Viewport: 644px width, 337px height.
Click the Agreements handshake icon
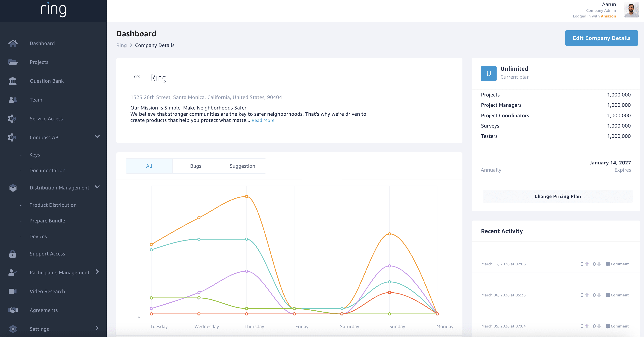[13, 310]
